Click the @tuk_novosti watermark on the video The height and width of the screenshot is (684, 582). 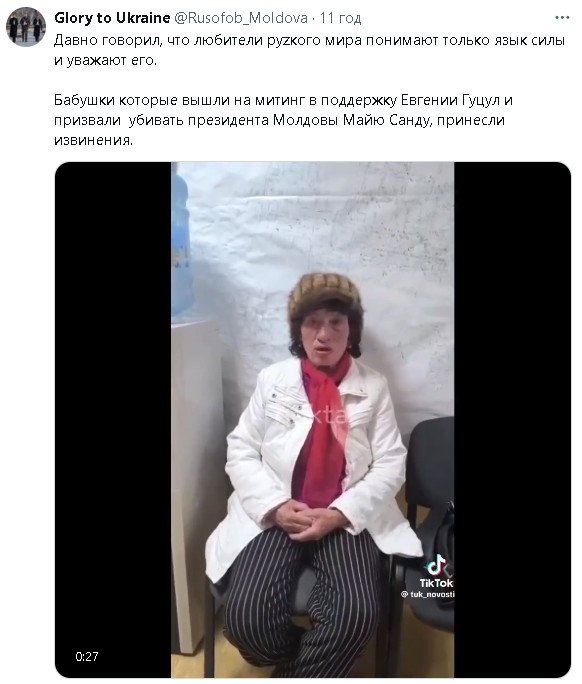tap(428, 595)
